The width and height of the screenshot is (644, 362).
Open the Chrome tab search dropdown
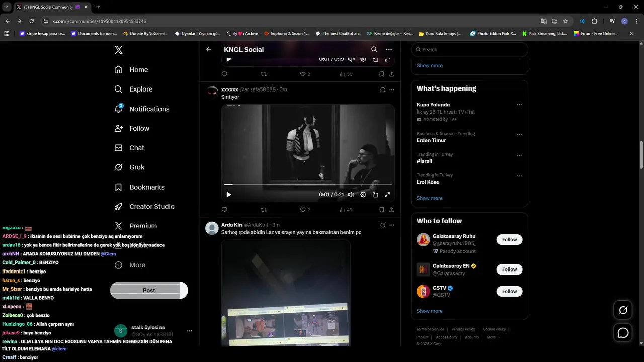point(7,7)
